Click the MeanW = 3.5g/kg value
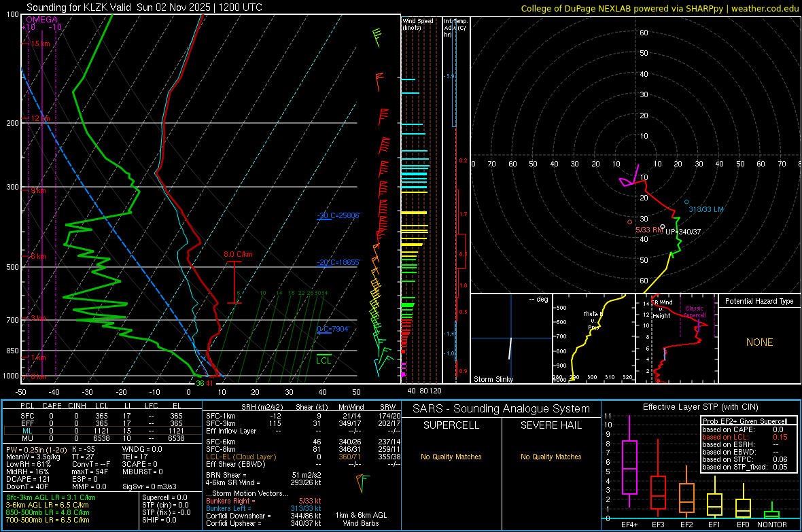Image resolution: width=802 pixels, height=532 pixels. (33, 457)
